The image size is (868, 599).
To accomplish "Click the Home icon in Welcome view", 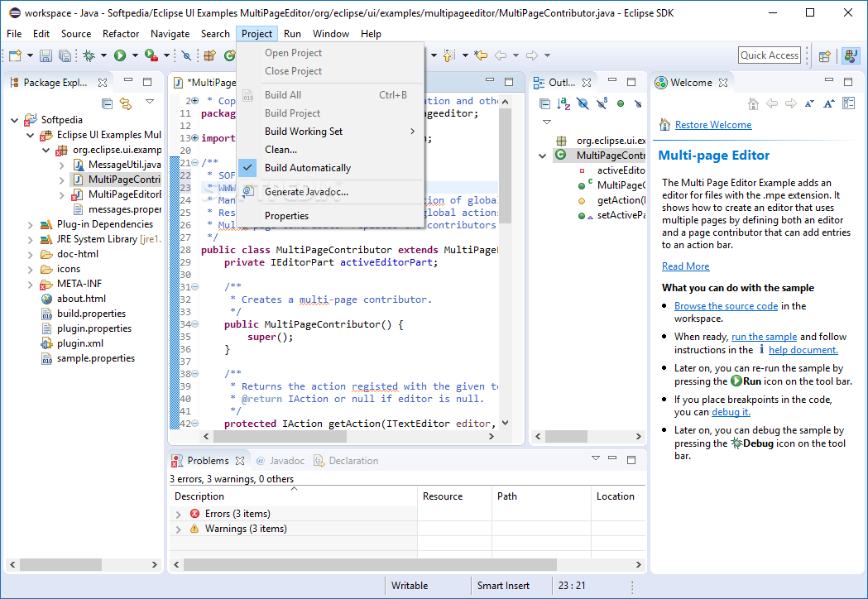I will [x=753, y=103].
